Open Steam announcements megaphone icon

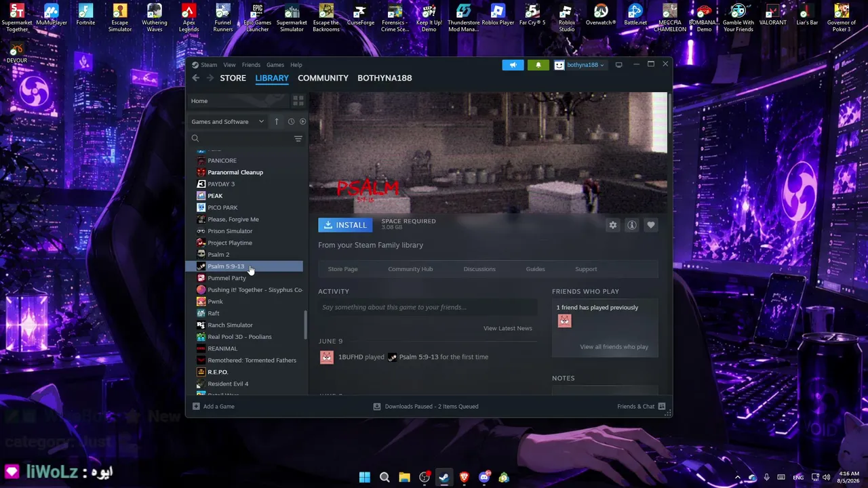click(513, 65)
